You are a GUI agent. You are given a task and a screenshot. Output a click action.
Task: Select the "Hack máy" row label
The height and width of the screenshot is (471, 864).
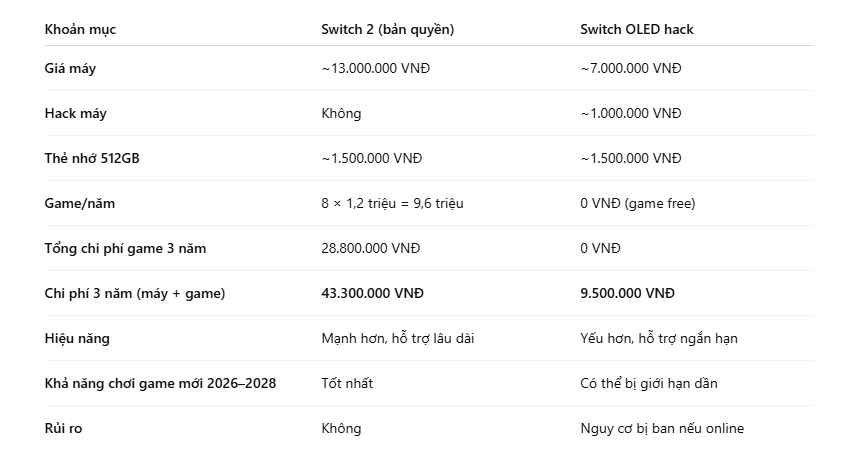pyautogui.click(x=75, y=113)
